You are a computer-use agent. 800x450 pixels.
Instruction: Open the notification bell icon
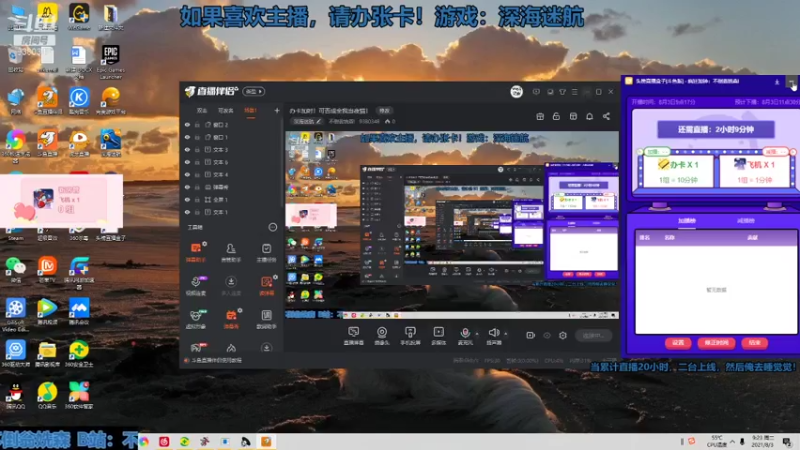(589, 116)
